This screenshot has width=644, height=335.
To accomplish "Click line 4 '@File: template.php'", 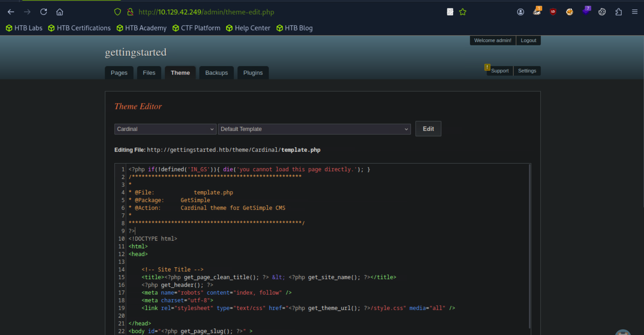I will (181, 193).
